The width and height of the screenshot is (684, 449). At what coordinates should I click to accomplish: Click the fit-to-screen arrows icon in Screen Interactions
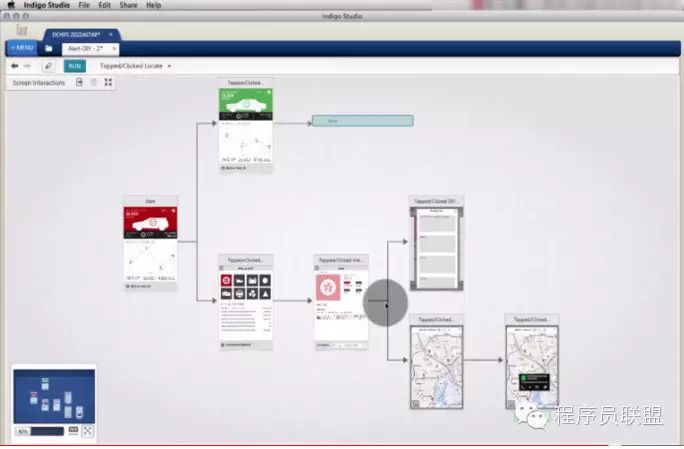pos(108,82)
